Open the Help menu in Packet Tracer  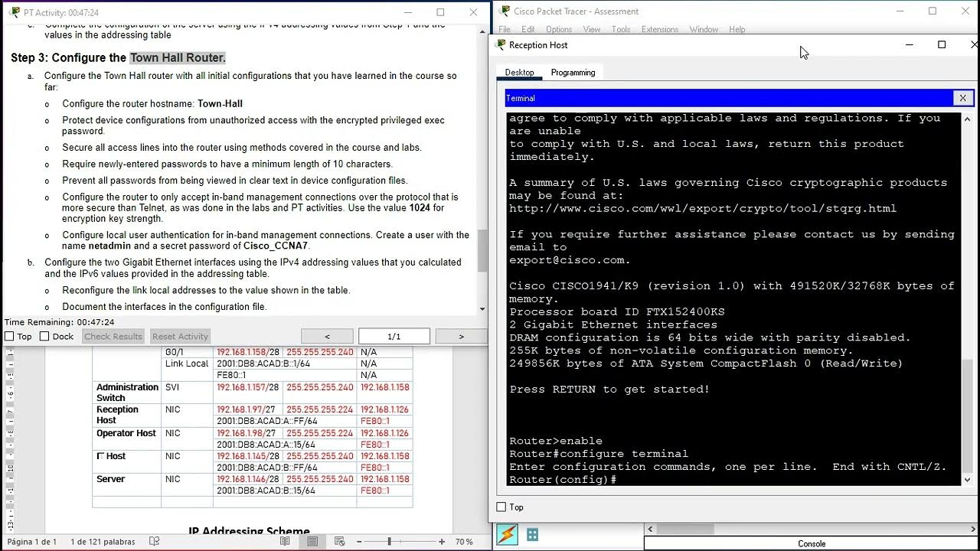click(x=737, y=29)
